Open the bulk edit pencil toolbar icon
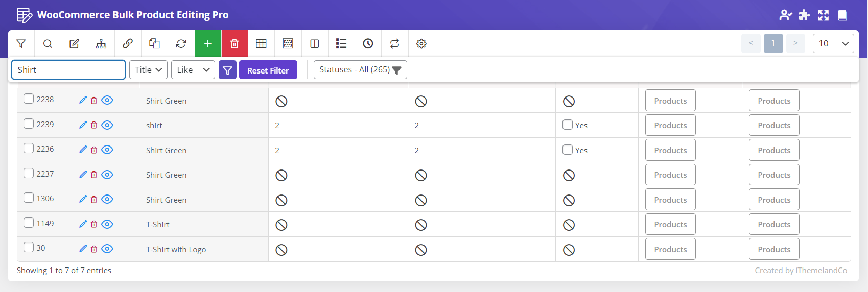This screenshot has width=868, height=292. click(x=74, y=44)
